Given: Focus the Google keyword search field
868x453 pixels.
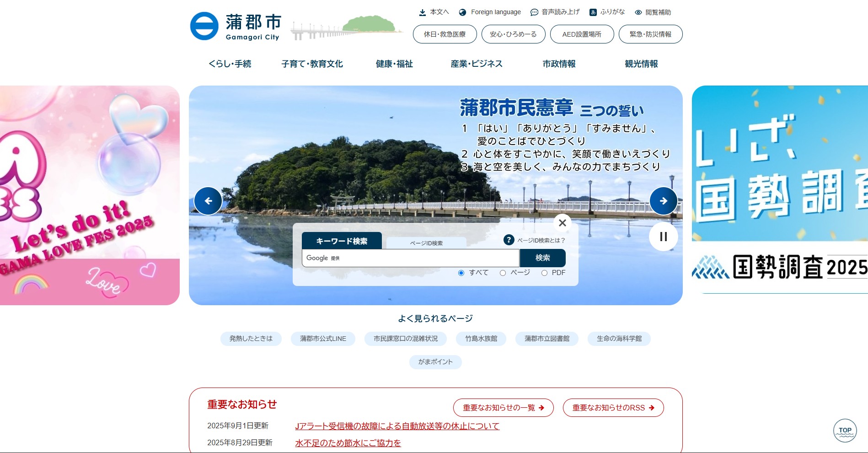Looking at the screenshot, I should 410,258.
